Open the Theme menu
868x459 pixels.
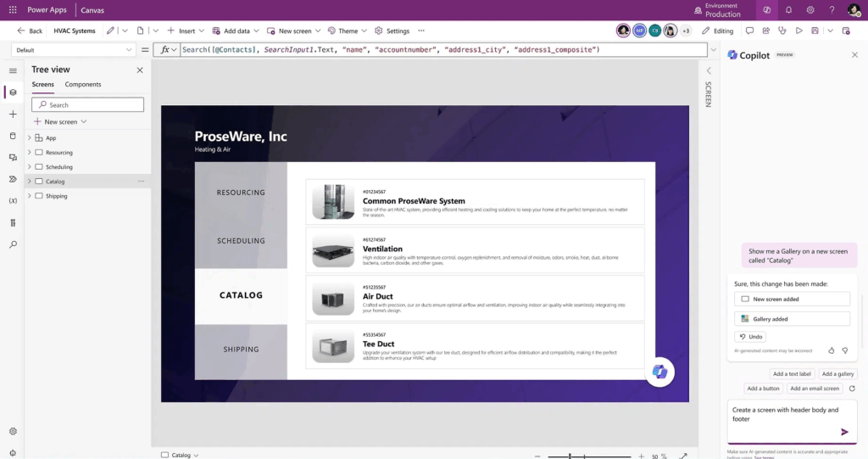[347, 31]
